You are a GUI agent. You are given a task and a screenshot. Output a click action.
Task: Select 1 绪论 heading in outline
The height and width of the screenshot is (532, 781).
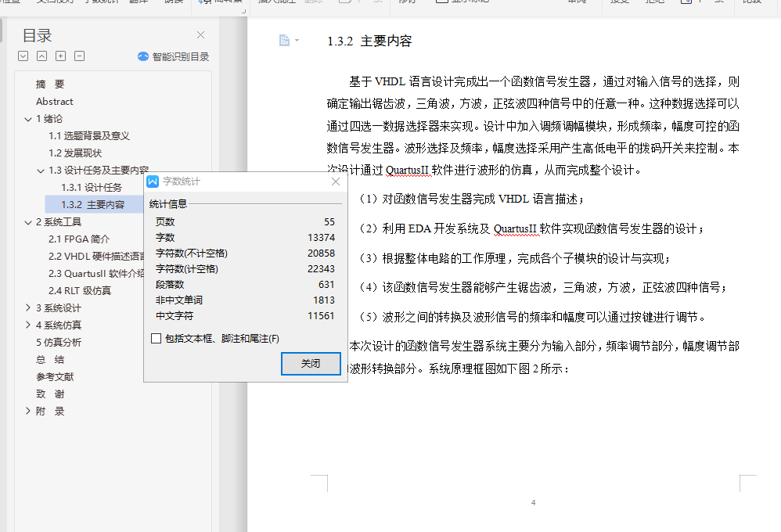49,119
